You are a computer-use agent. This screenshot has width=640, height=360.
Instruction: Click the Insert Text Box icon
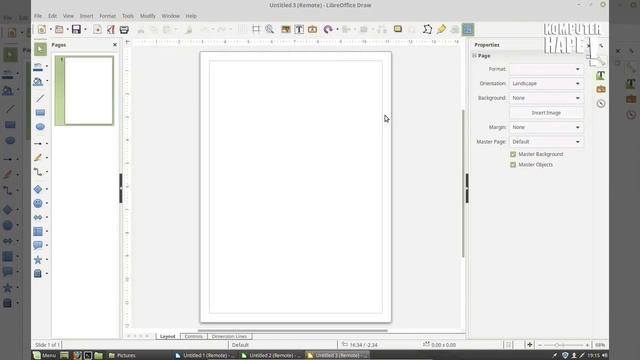pyautogui.click(x=299, y=29)
